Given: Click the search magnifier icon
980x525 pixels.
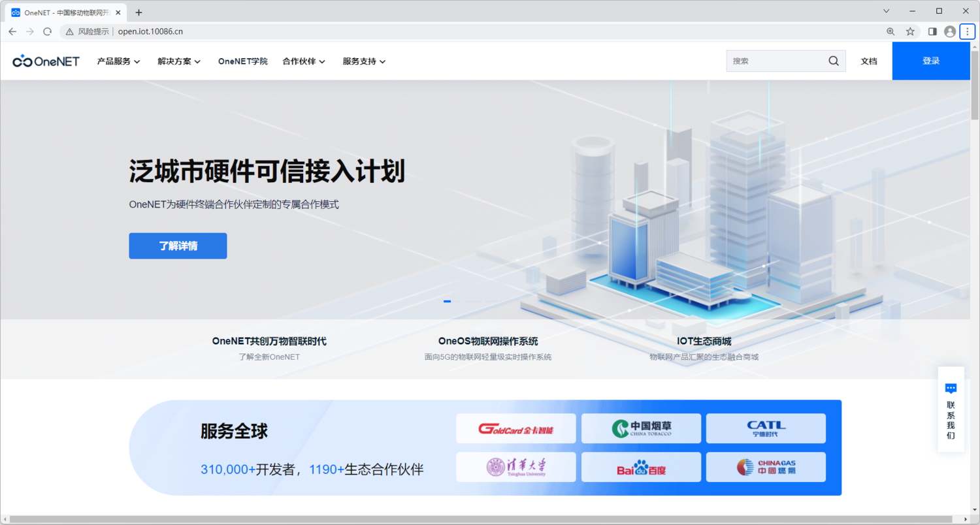Looking at the screenshot, I should [x=832, y=61].
